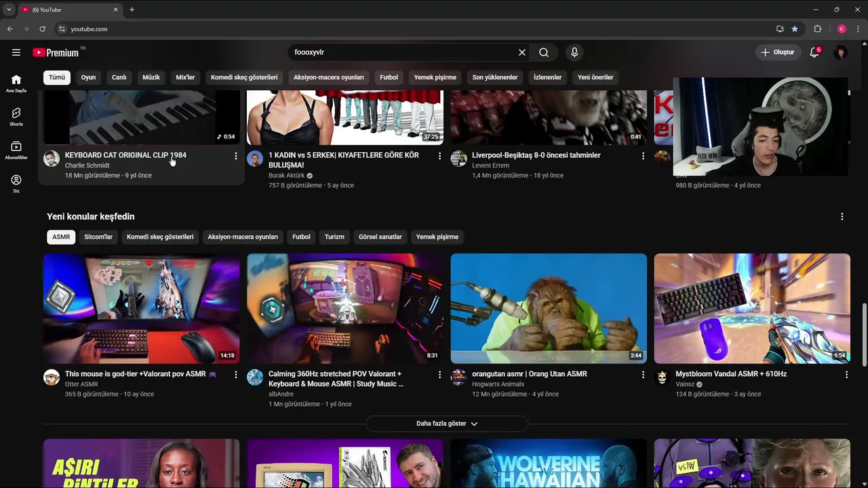868x488 pixels.
Task: Play This mouse is god-tier thumbnail
Action: tap(141, 308)
